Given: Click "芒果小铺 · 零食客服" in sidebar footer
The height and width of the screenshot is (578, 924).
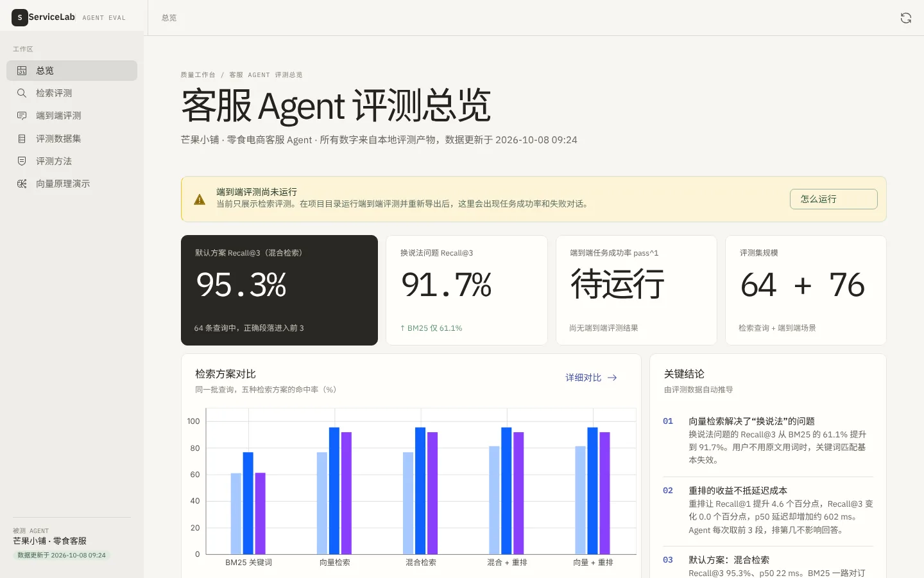Looking at the screenshot, I should (49, 541).
